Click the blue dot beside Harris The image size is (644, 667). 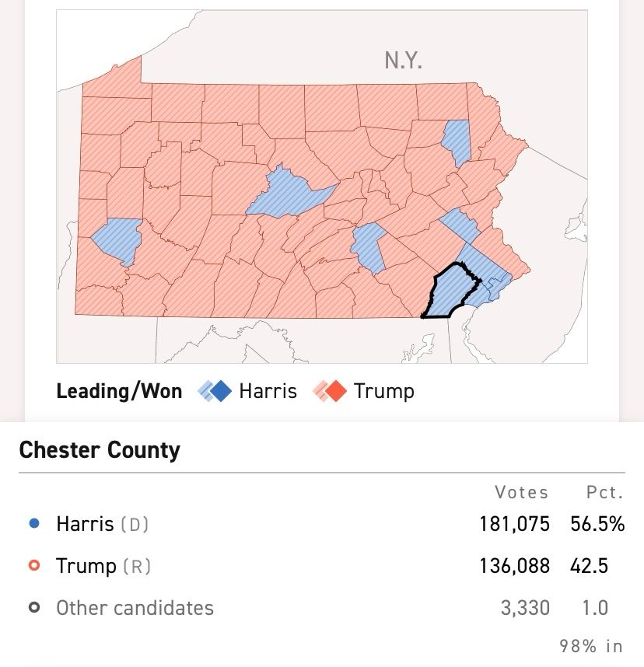click(x=34, y=523)
